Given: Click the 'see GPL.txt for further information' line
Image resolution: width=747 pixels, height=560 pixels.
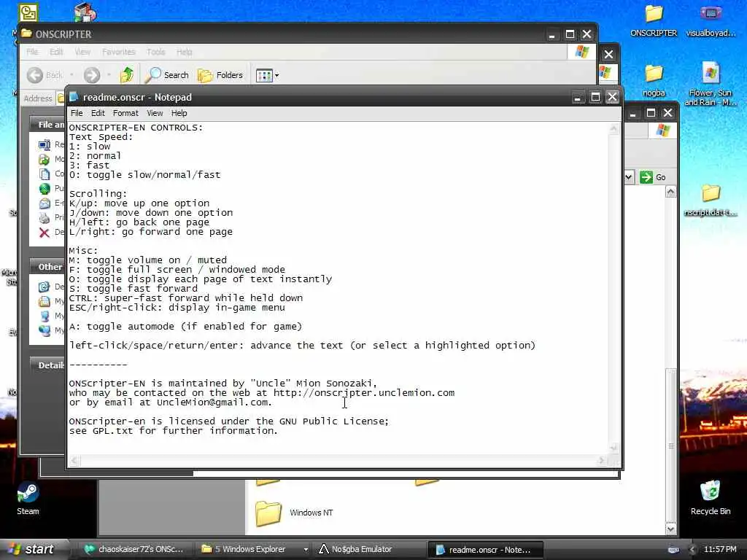Looking at the screenshot, I should click(173, 431).
